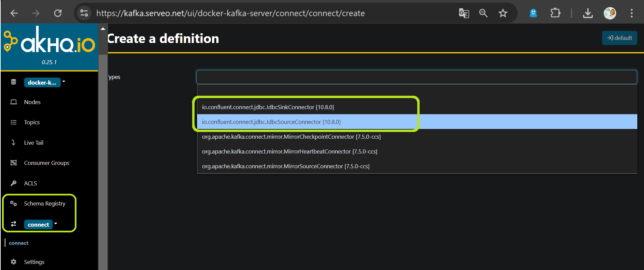Click the Nodes laptop icon
Viewport: 644px width, 270px height.
pos(13,102)
